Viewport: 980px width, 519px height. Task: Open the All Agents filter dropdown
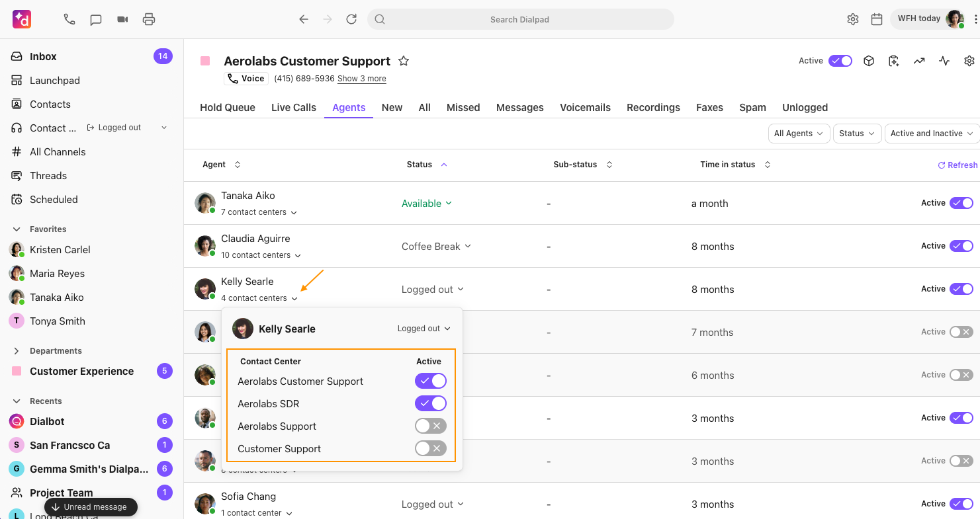point(799,134)
